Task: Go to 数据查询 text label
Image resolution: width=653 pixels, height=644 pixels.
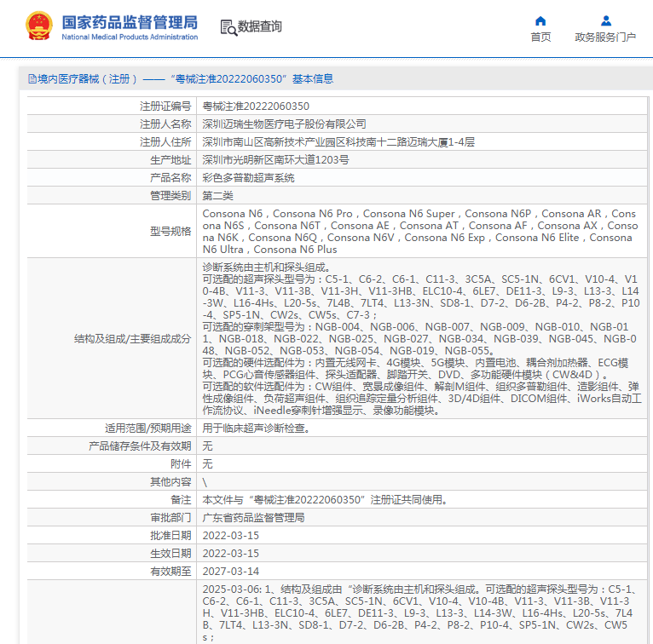Action: (260, 27)
